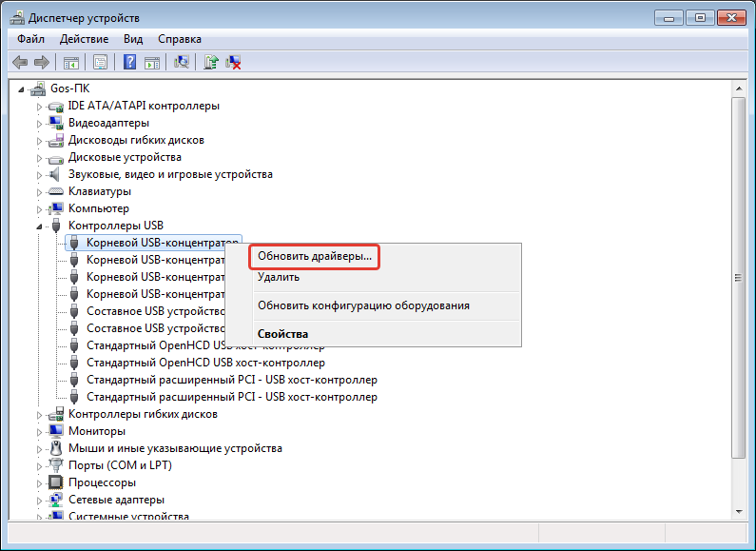
Task: Expand IDE ATA/ATAPI контроллеры node
Action: 40,107
